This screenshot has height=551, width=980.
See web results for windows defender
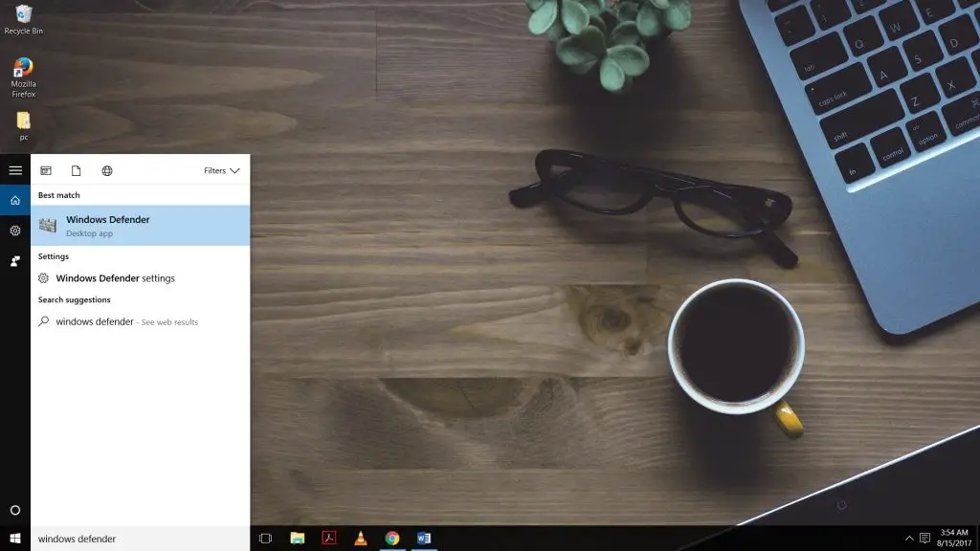(140, 321)
